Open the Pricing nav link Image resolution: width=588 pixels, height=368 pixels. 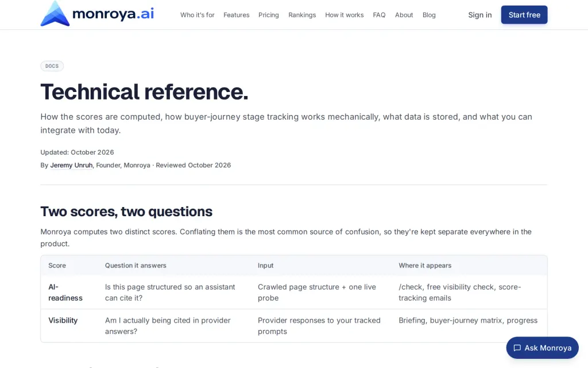[x=269, y=15]
